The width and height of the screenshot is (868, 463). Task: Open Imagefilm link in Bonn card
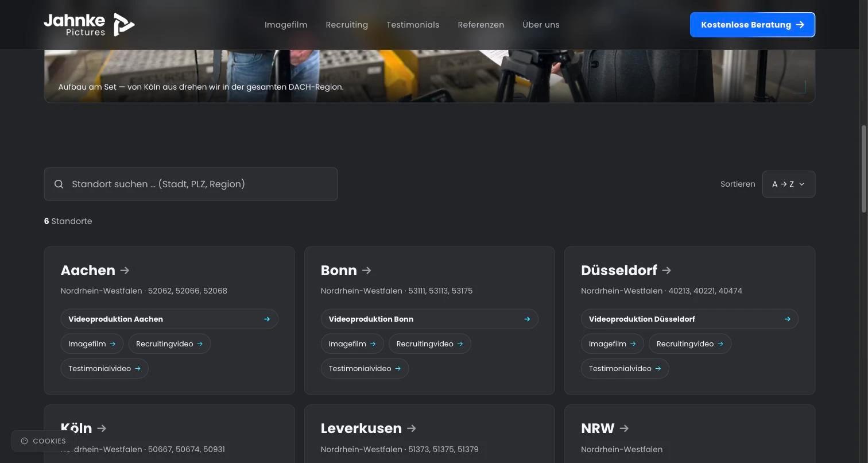pos(352,344)
